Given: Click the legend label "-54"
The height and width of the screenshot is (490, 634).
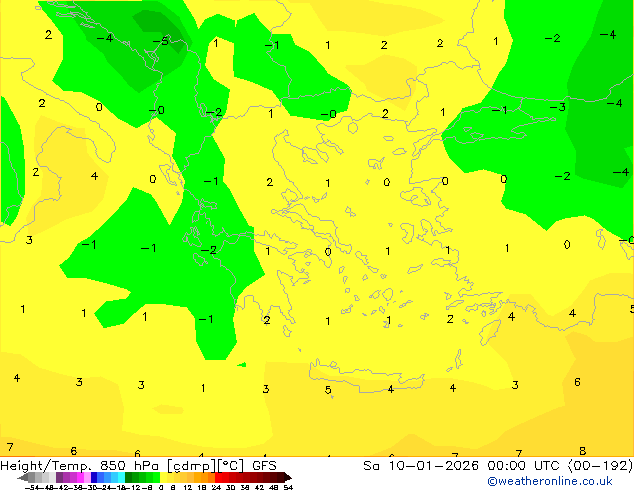Looking at the screenshot, I should [32, 487].
